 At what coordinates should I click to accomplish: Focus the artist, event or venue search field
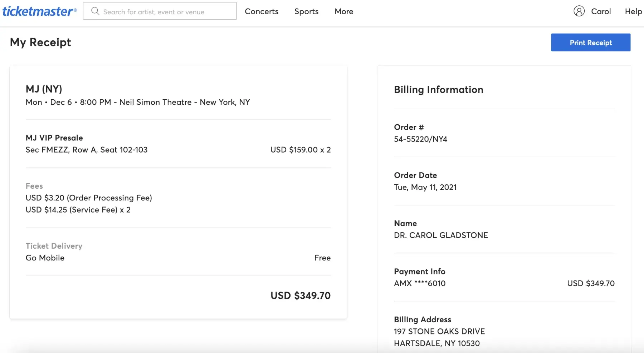[x=165, y=11]
